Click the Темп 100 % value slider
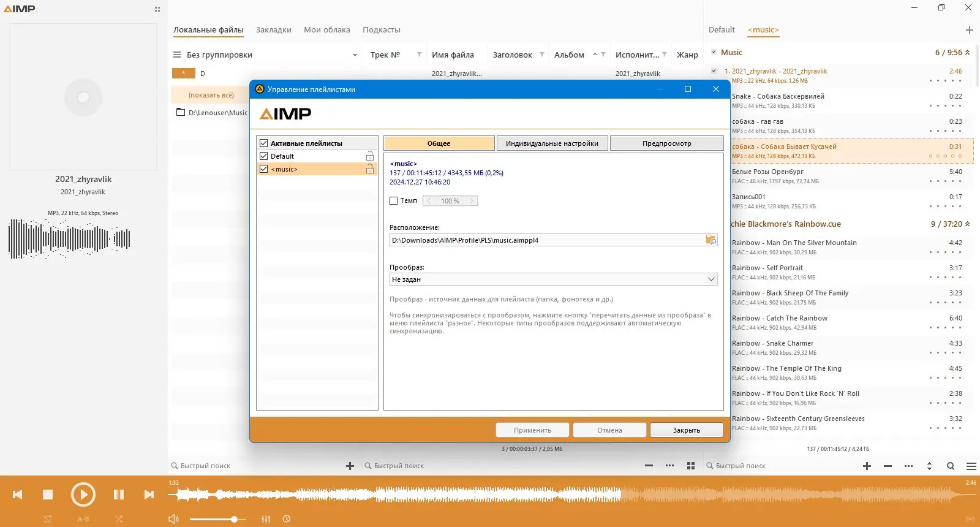Image resolution: width=980 pixels, height=527 pixels. click(x=450, y=201)
